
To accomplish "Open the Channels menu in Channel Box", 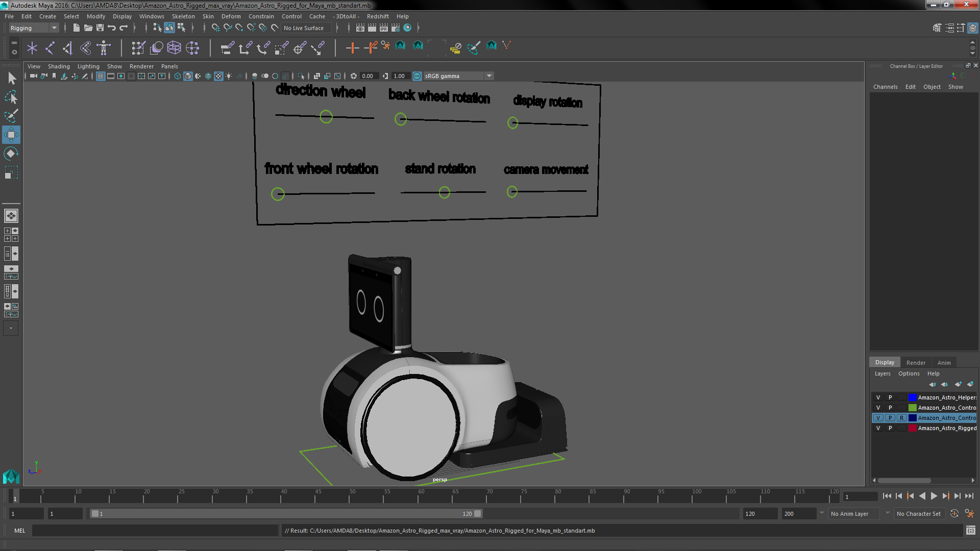I will [885, 87].
